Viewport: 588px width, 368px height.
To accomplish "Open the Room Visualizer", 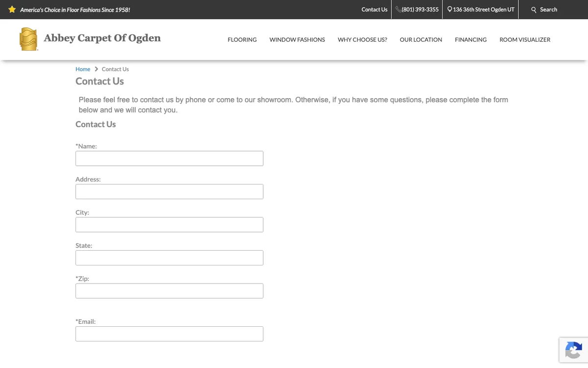I will [525, 40].
